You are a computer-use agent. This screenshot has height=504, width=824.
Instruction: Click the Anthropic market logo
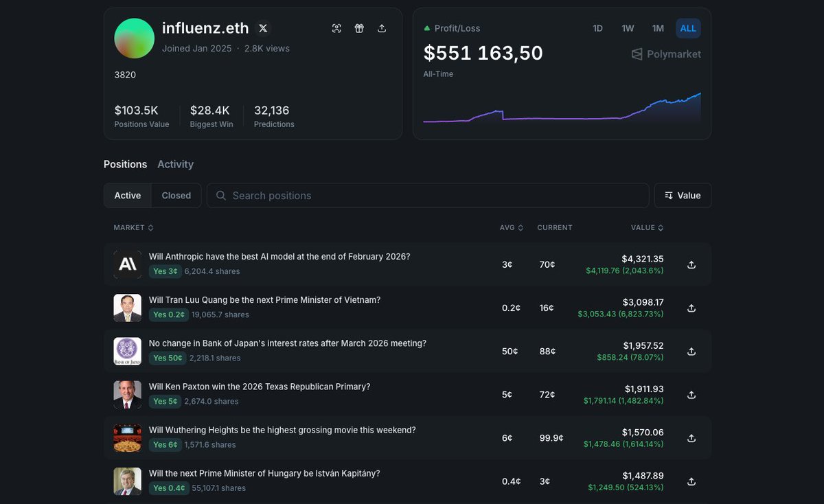(x=128, y=264)
